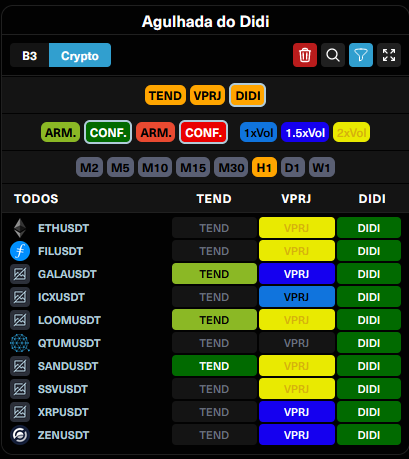Toggle the 1.5xVol volume filter
Screen dimensions: 409x459
pos(305,132)
